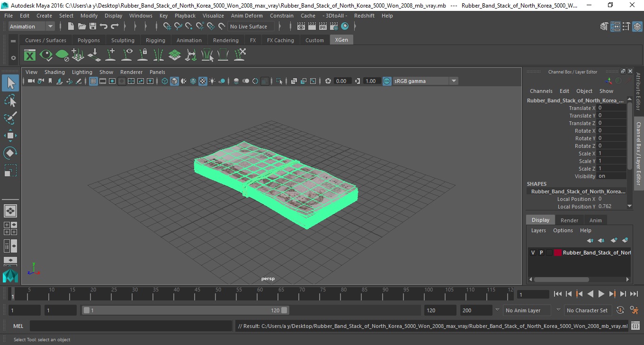The height and width of the screenshot is (345, 644).
Task: Open the No Anim Layer dropdown arrow
Action: tap(497, 310)
